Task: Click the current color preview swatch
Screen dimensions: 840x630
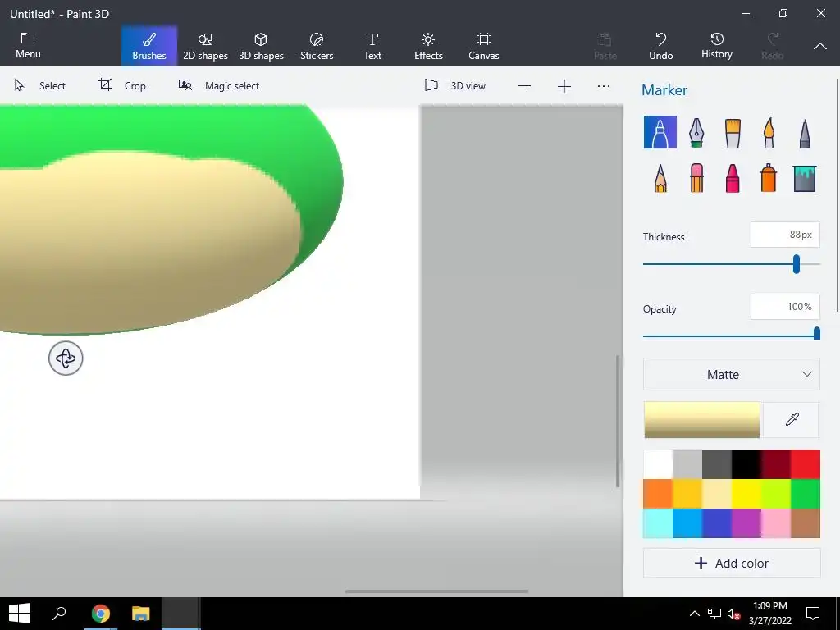Action: click(x=702, y=419)
